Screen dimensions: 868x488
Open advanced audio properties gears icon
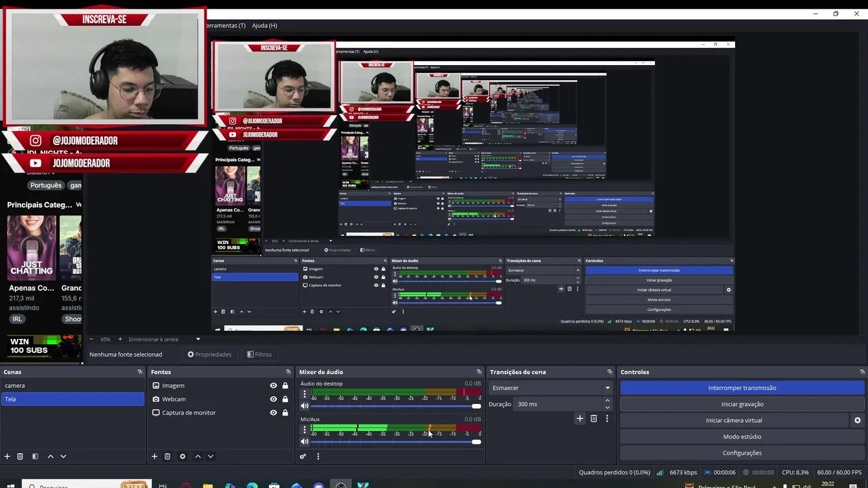click(x=303, y=456)
